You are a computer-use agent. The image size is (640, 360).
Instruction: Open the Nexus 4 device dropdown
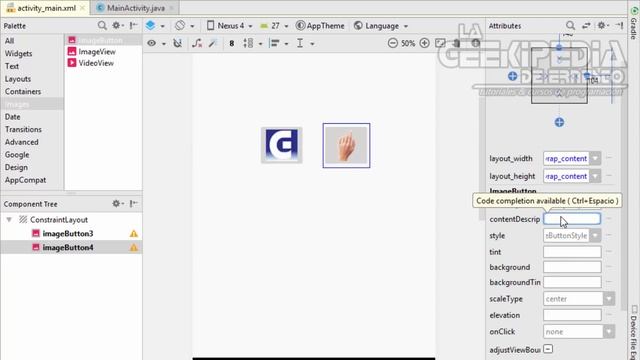(229, 26)
